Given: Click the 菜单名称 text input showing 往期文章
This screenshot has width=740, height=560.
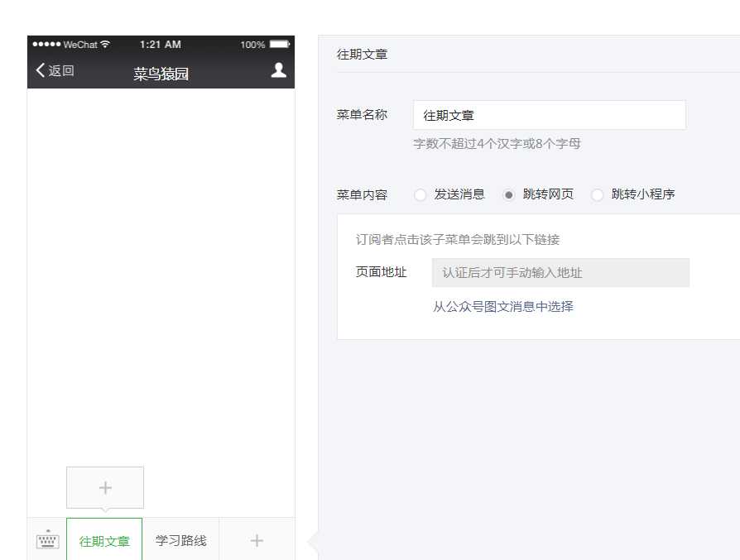Looking at the screenshot, I should coord(549,115).
